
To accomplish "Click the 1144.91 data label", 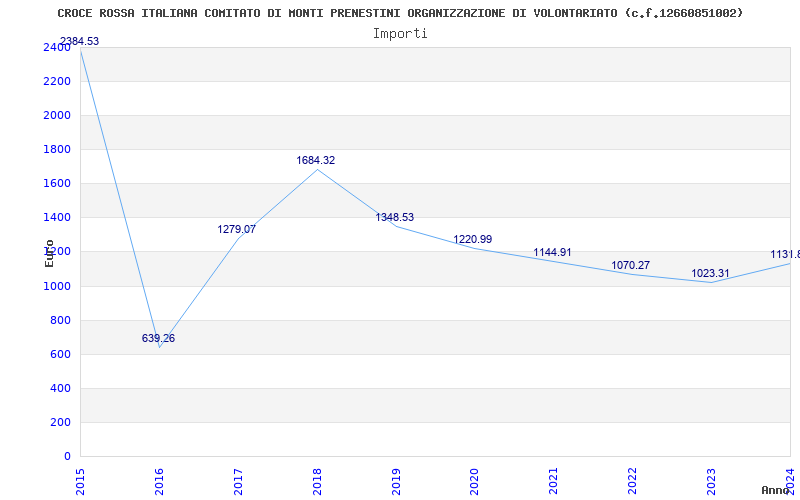I will (x=553, y=252).
